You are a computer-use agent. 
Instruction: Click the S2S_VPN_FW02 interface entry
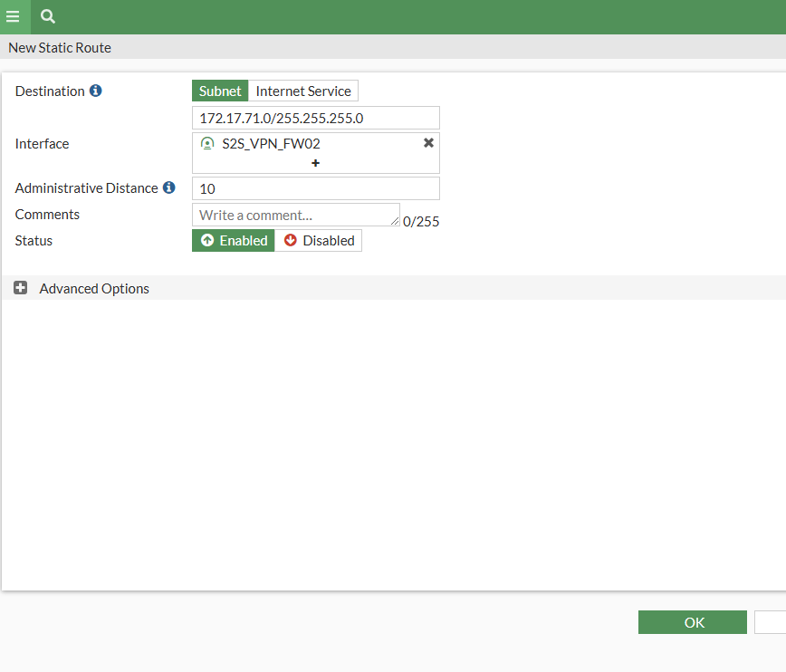271,144
